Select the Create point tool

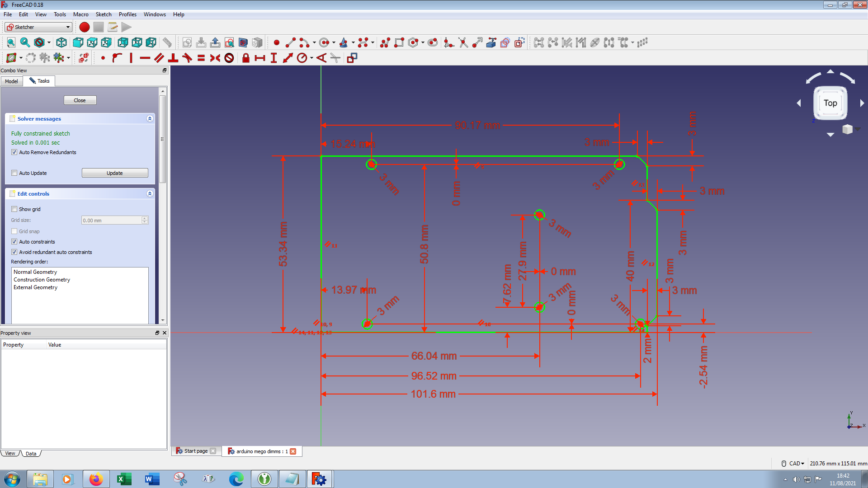click(276, 42)
